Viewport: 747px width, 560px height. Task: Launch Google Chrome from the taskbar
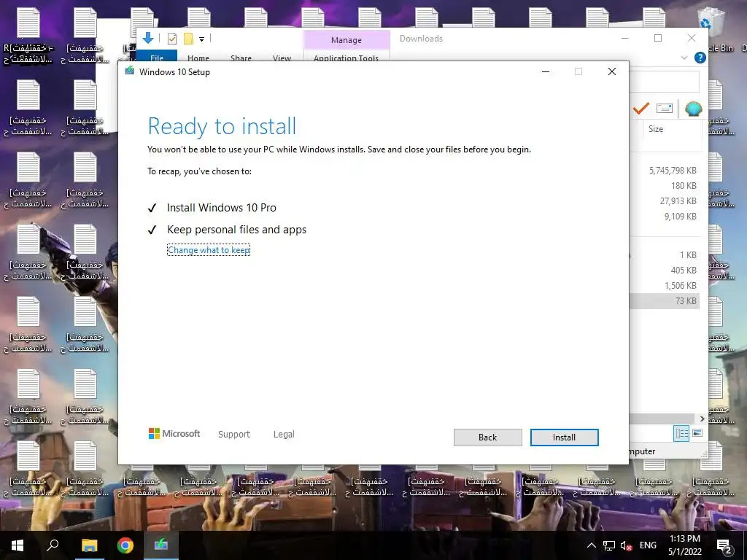pos(125,545)
